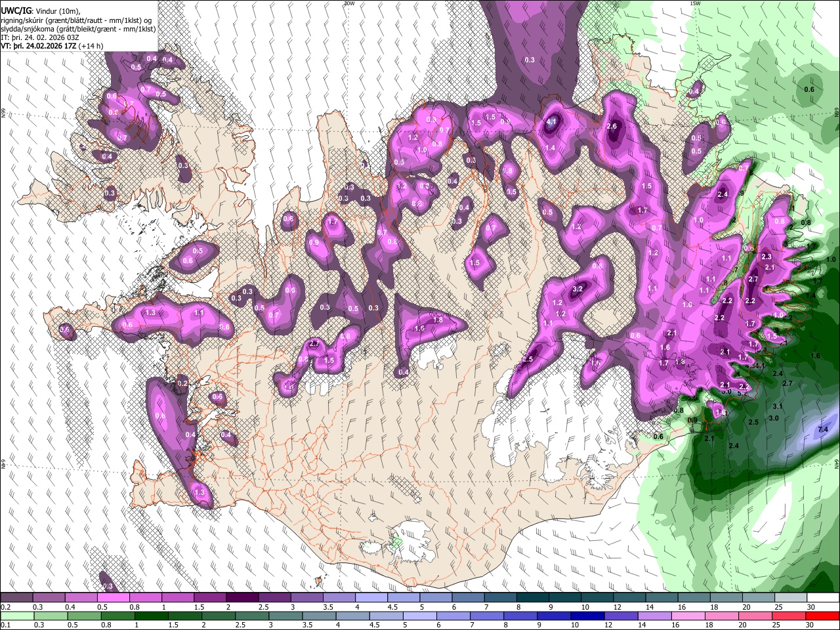Select snow-scale swatch between 16 and 18

(694, 598)
